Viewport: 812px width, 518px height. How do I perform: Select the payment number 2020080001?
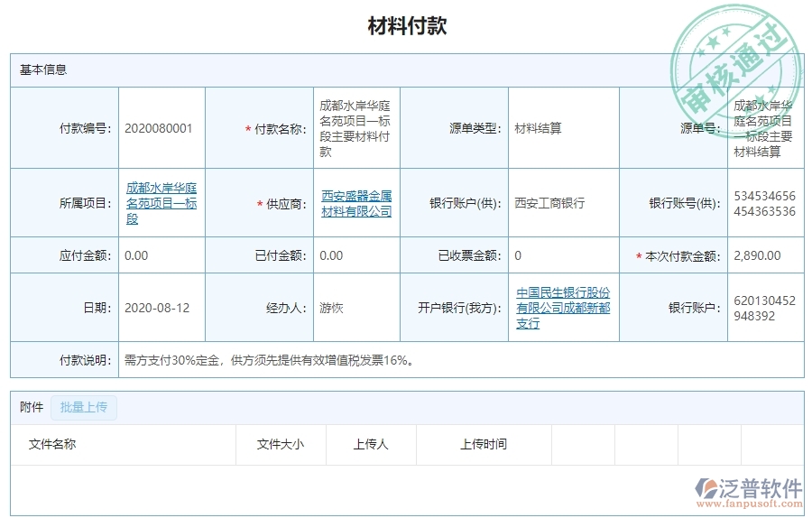point(159,128)
